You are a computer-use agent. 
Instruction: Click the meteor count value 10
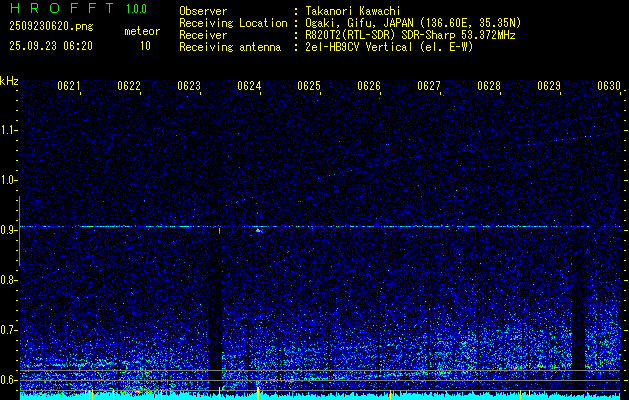coord(145,46)
